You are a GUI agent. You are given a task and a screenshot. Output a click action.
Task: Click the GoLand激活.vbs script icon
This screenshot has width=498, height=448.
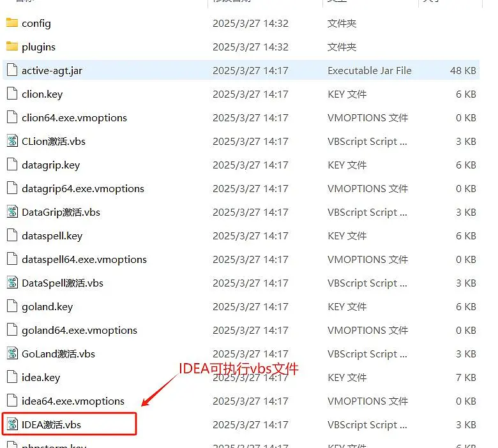(x=12, y=353)
